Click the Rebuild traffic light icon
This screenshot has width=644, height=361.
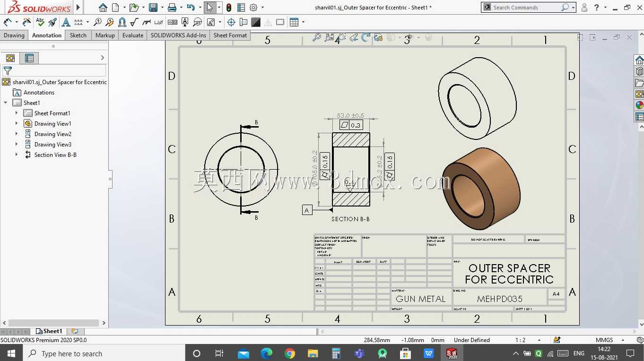point(229,8)
